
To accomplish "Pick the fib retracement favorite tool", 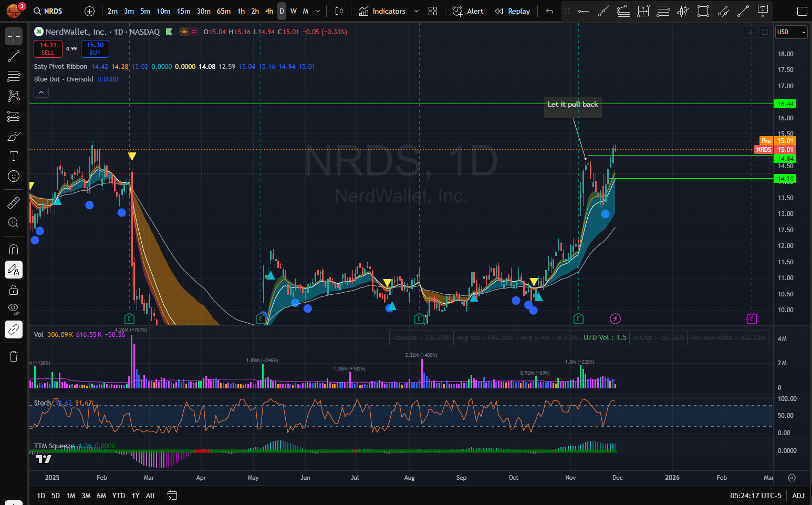I will click(x=663, y=11).
